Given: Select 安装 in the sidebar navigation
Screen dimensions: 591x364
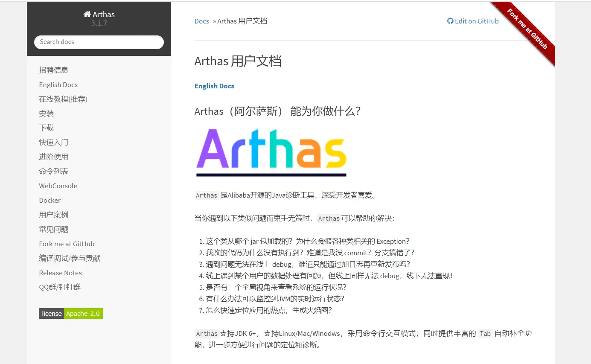Looking at the screenshot, I should [47, 113].
